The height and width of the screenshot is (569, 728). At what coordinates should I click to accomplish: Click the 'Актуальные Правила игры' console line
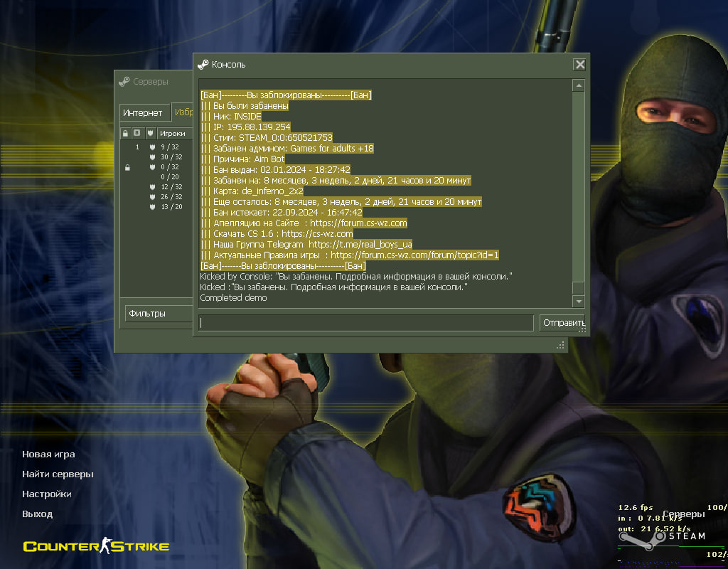(x=350, y=255)
